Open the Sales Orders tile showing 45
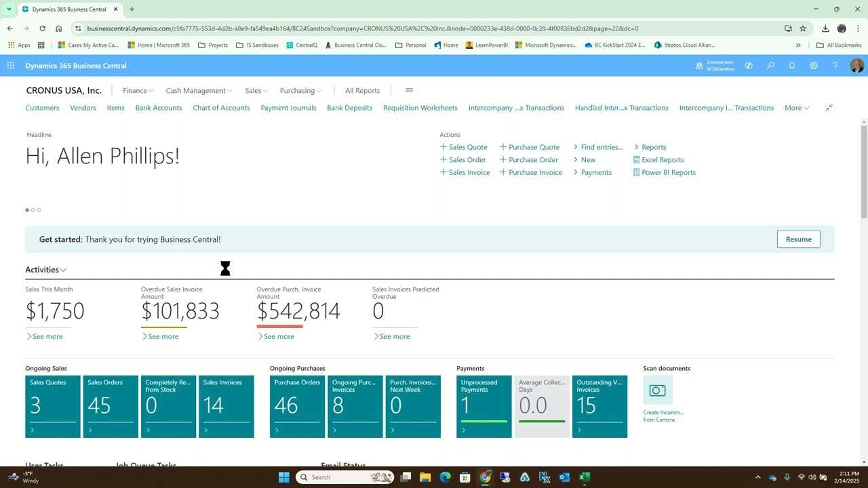This screenshot has height=488, width=868. pos(111,407)
